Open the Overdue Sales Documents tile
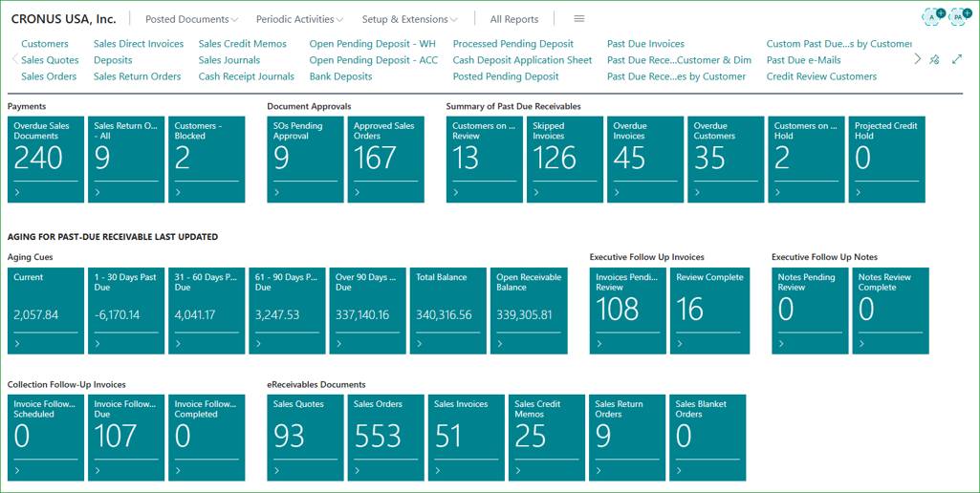Viewport: 980px width, 493px height. pyautogui.click(x=46, y=160)
